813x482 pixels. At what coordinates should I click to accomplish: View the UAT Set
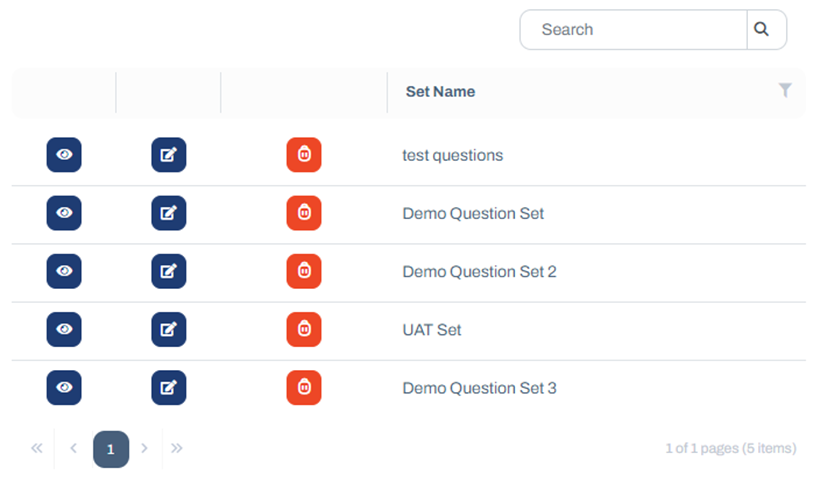click(x=64, y=329)
